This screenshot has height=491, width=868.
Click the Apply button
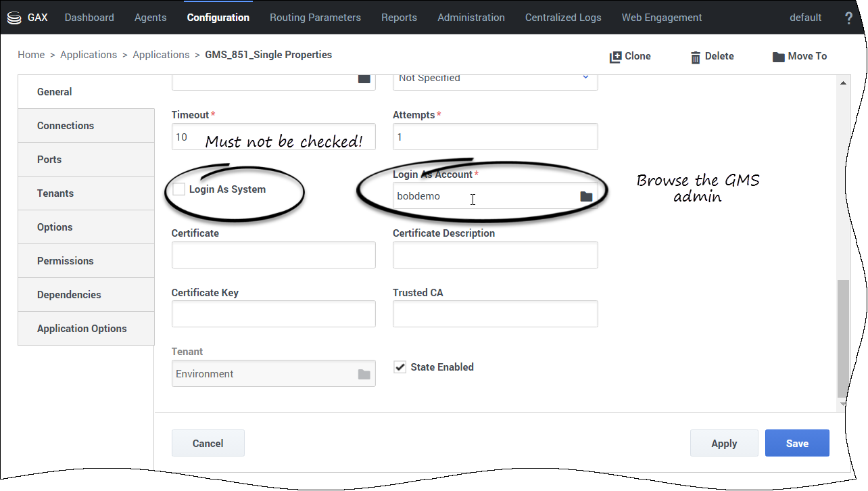(724, 444)
